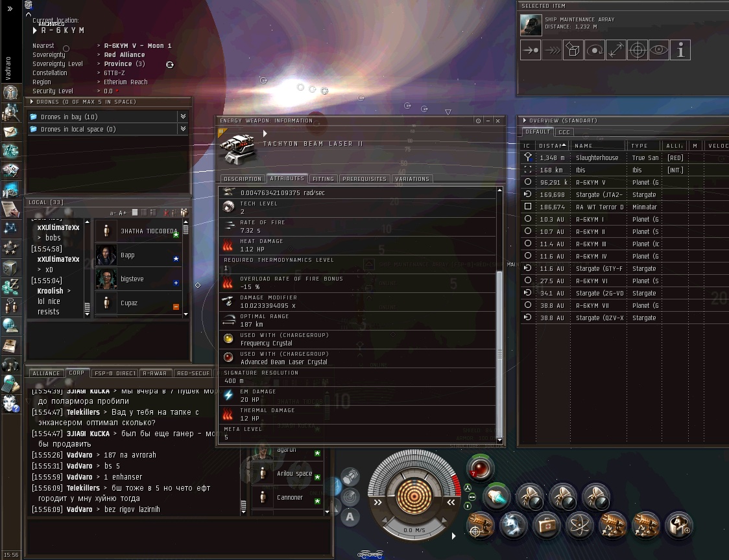The image size is (729, 560).
Task: Toggle show member list icon in Local
Action: click(184, 213)
